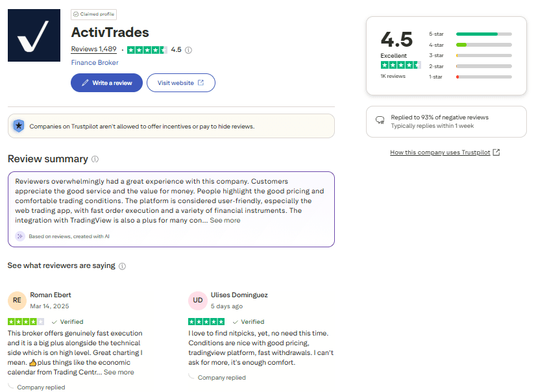Click info icon beside See what reviewers are saying

[x=123, y=266]
